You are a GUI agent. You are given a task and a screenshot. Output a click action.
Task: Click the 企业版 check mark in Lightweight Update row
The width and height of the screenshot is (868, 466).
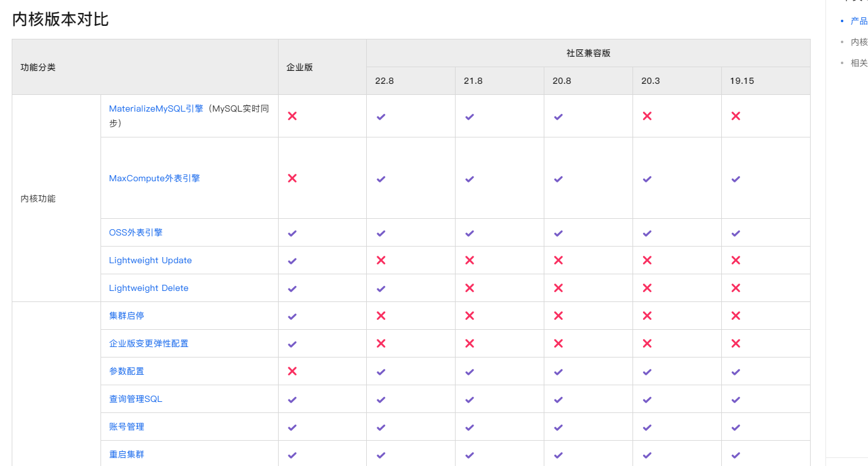292,261
